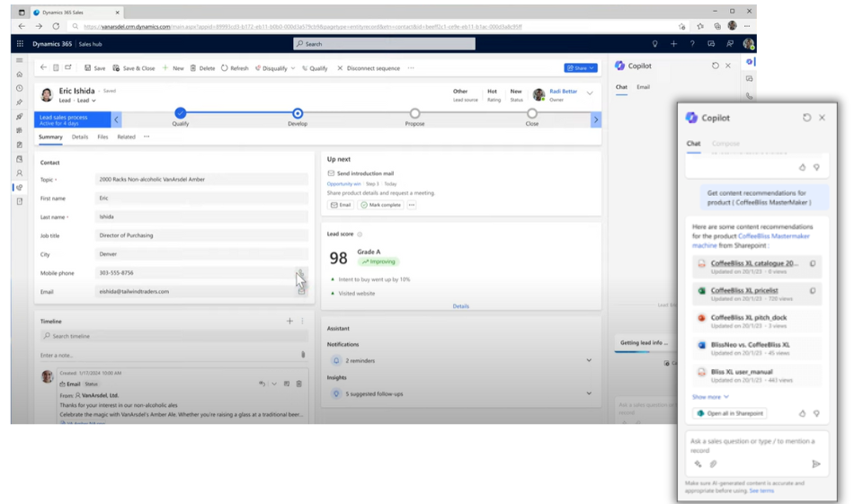
Task: Click the attach paperclip icon in Copilot input
Action: [x=714, y=464]
